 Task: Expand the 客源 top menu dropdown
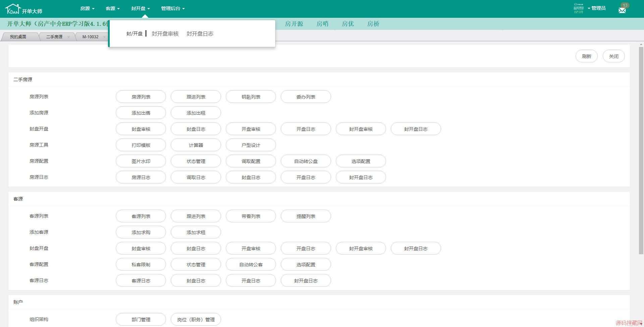pyautogui.click(x=113, y=8)
